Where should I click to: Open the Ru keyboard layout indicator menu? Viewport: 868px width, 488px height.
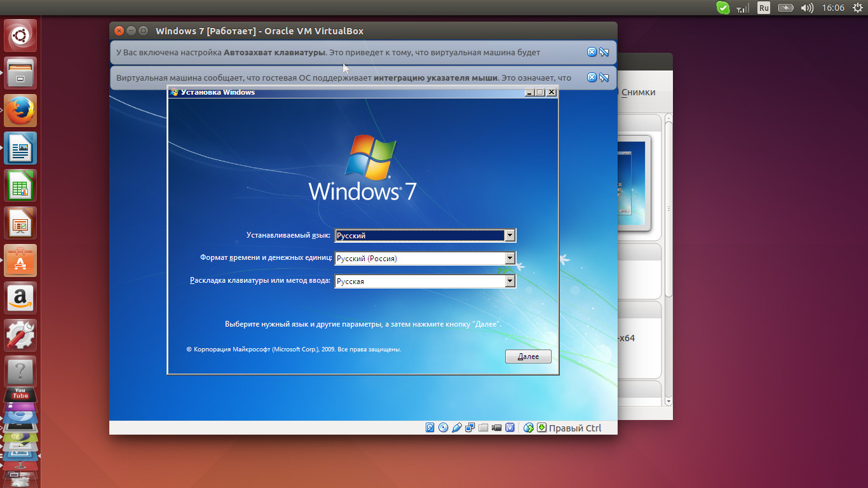[x=764, y=8]
